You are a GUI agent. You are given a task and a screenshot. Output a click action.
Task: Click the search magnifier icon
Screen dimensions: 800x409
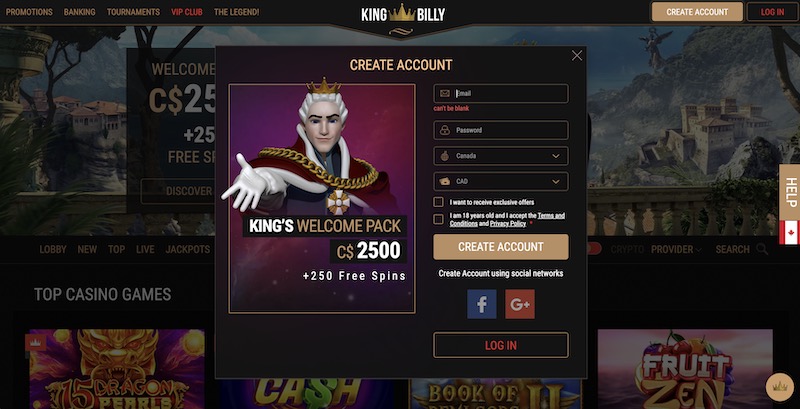(762, 249)
